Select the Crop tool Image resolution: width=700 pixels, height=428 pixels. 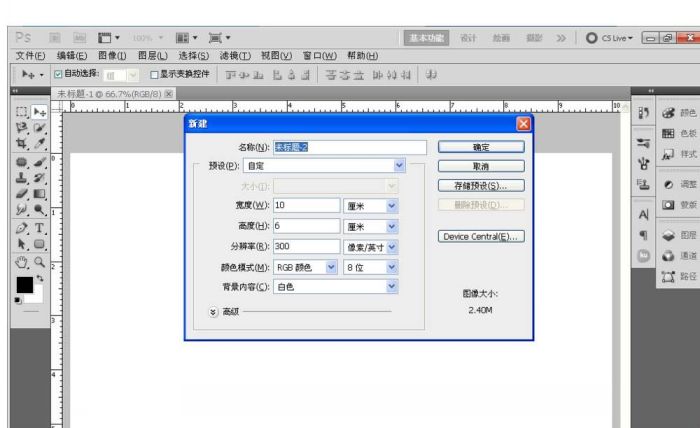coord(21,143)
